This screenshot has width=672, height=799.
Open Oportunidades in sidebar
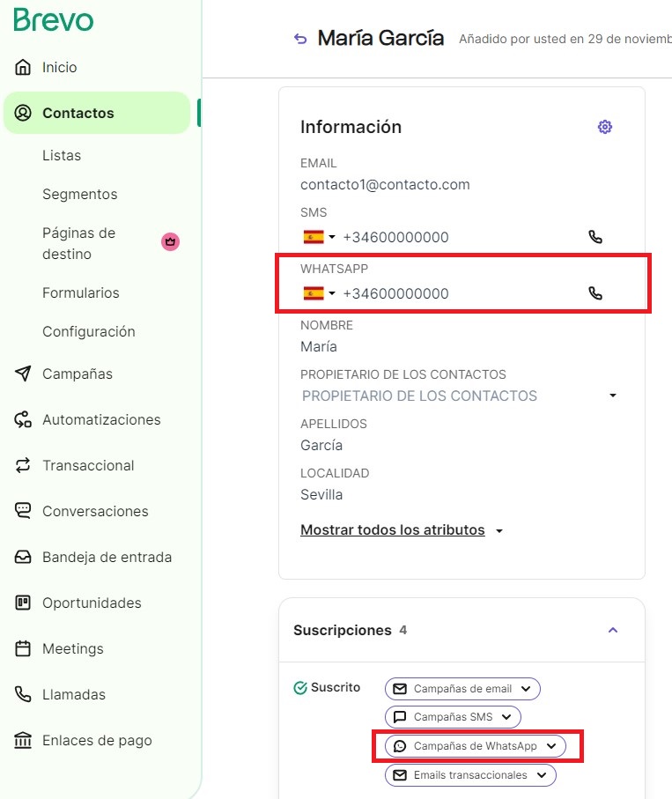point(92,603)
